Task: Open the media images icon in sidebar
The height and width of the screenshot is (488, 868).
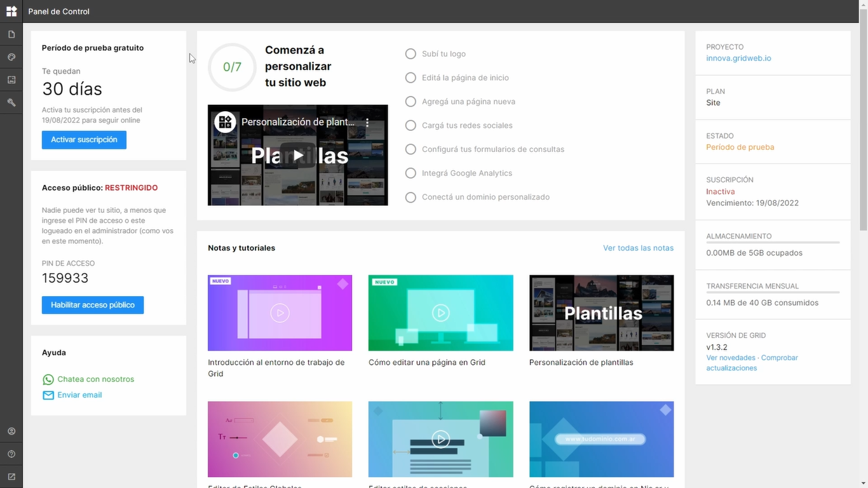Action: [x=11, y=80]
